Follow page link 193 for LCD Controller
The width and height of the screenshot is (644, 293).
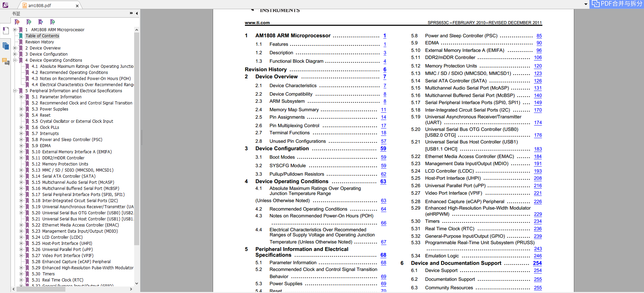pos(538,171)
